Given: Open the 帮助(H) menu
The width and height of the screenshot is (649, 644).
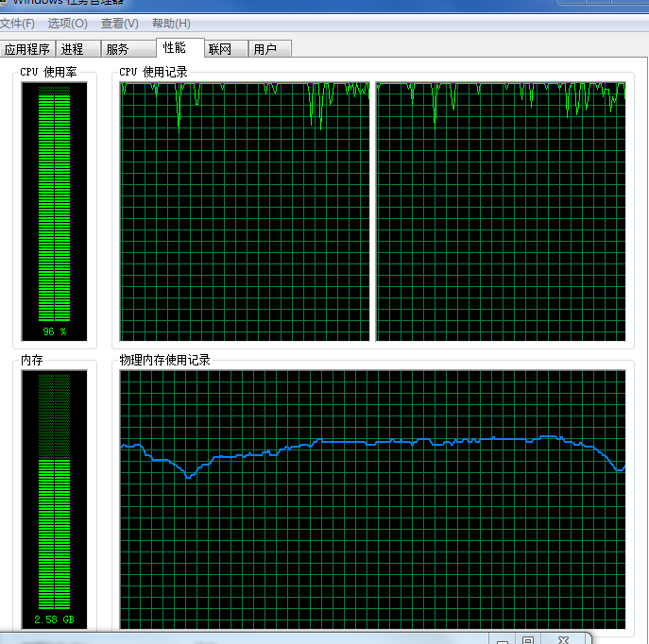Looking at the screenshot, I should click(170, 23).
